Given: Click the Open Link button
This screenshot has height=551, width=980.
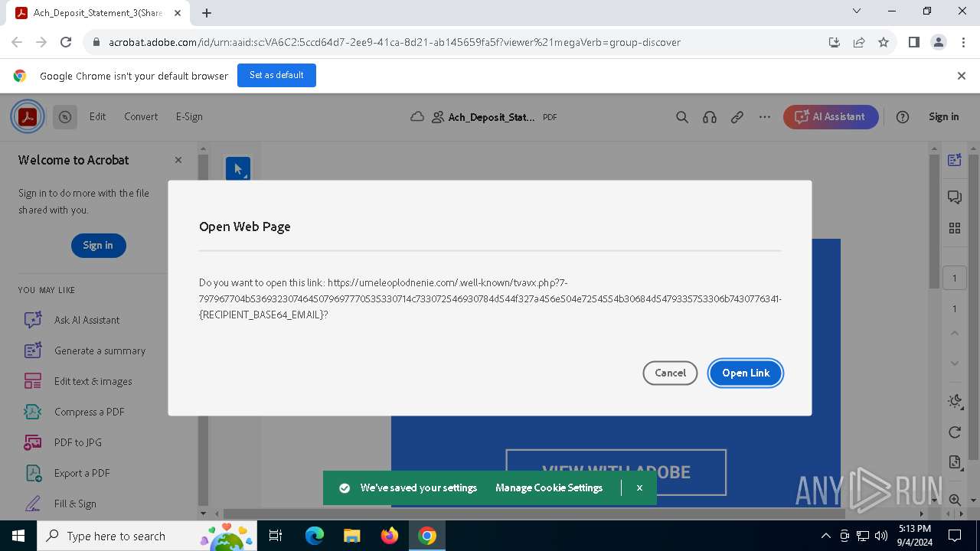Looking at the screenshot, I should 745,373.
